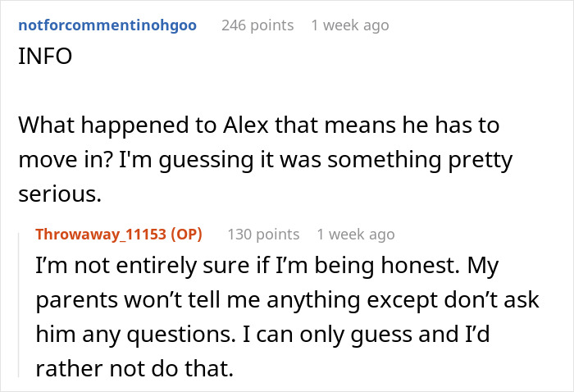Open the top comment's '1 week ago' timestamp
574x392 pixels.
350,25
